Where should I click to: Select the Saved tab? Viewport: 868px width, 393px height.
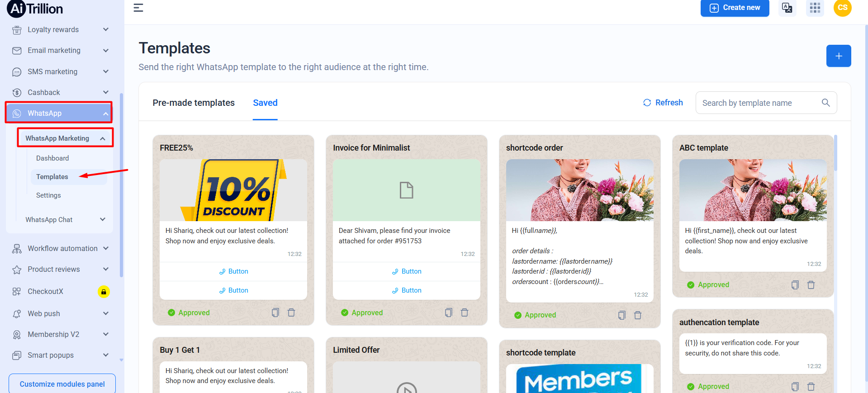[265, 103]
